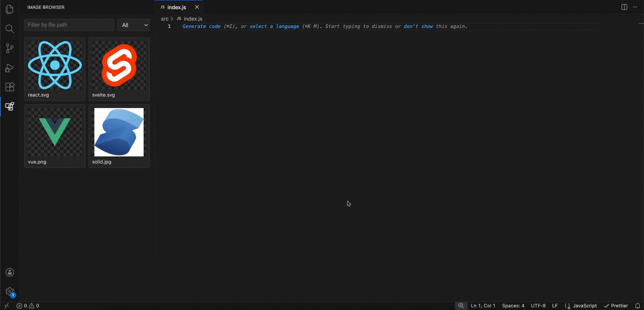Open the Search view in the activity bar

(9, 29)
